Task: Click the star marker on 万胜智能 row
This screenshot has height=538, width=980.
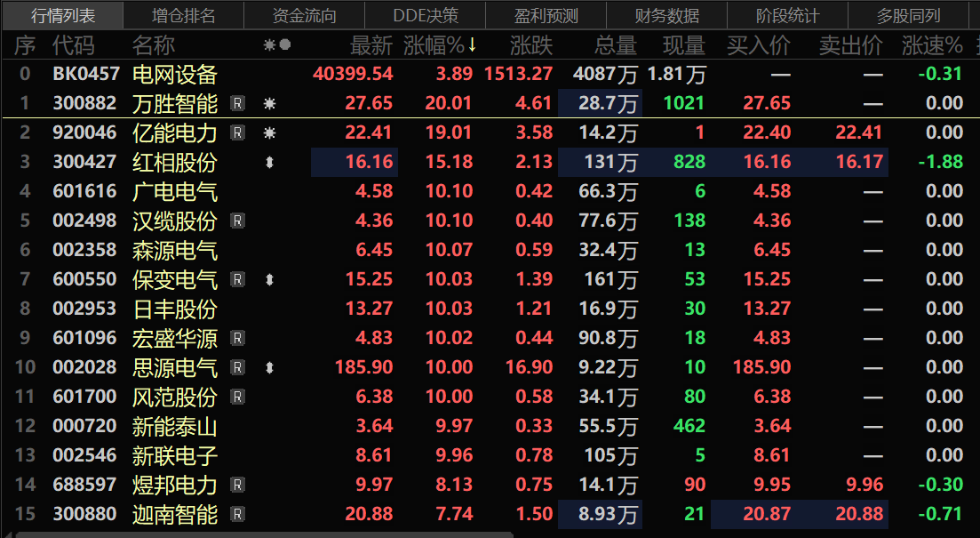Action: [269, 103]
